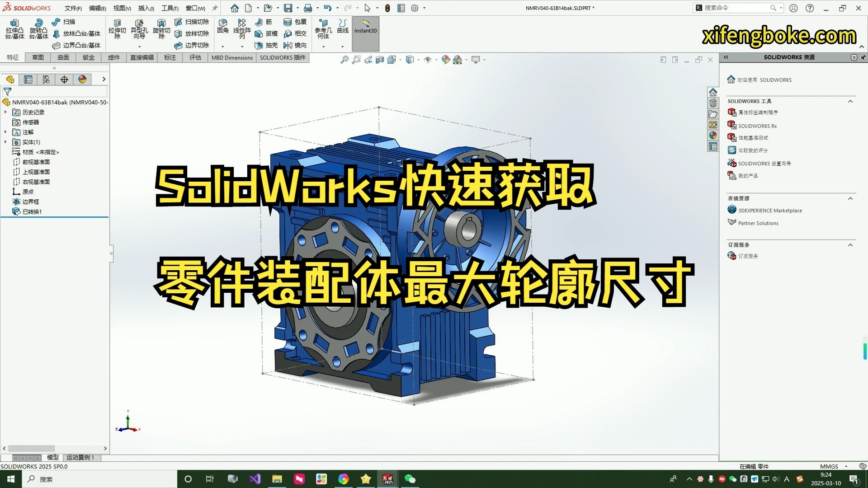Open the 参考几何体 dropdown arrow
This screenshot has height=488, width=868.
point(323,46)
